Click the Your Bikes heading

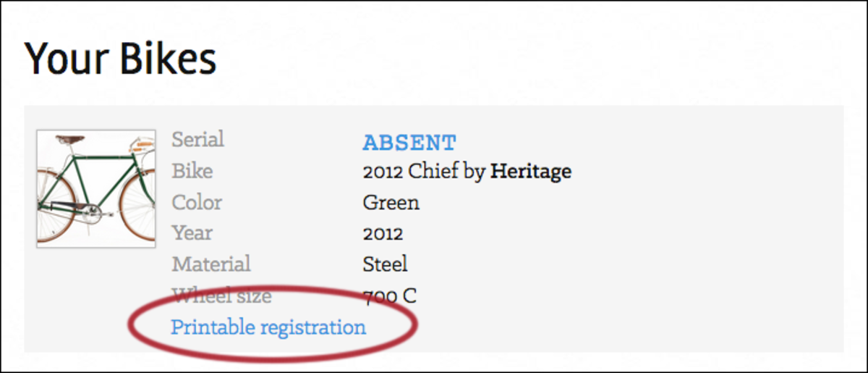120,58
